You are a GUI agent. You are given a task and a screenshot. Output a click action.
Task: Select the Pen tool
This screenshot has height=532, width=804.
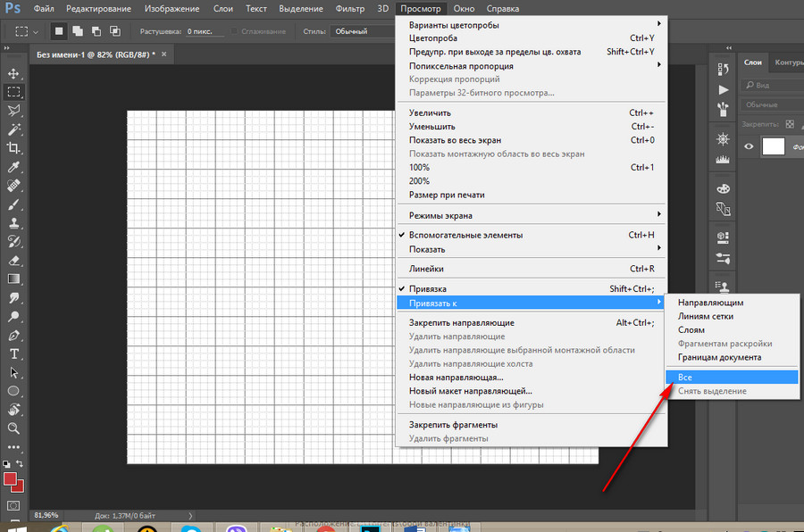click(13, 336)
